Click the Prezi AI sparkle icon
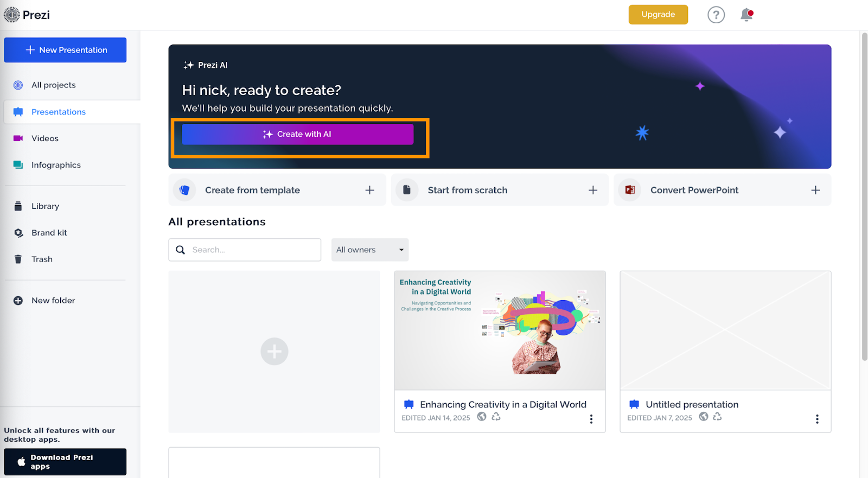 click(188, 65)
